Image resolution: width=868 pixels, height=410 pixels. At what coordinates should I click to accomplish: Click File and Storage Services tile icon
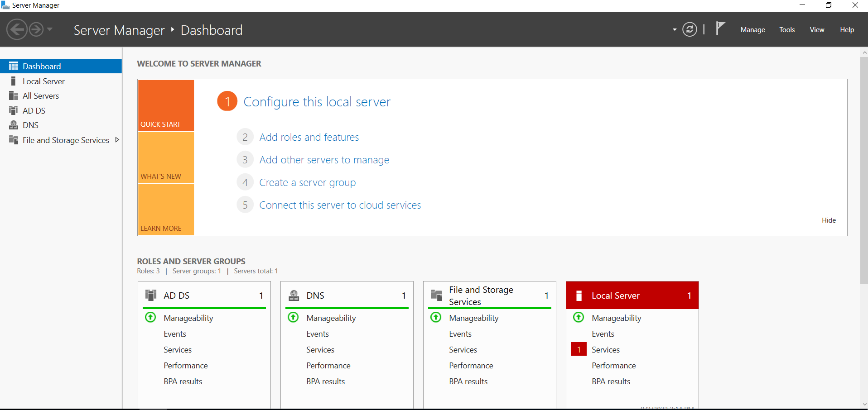[436, 295]
